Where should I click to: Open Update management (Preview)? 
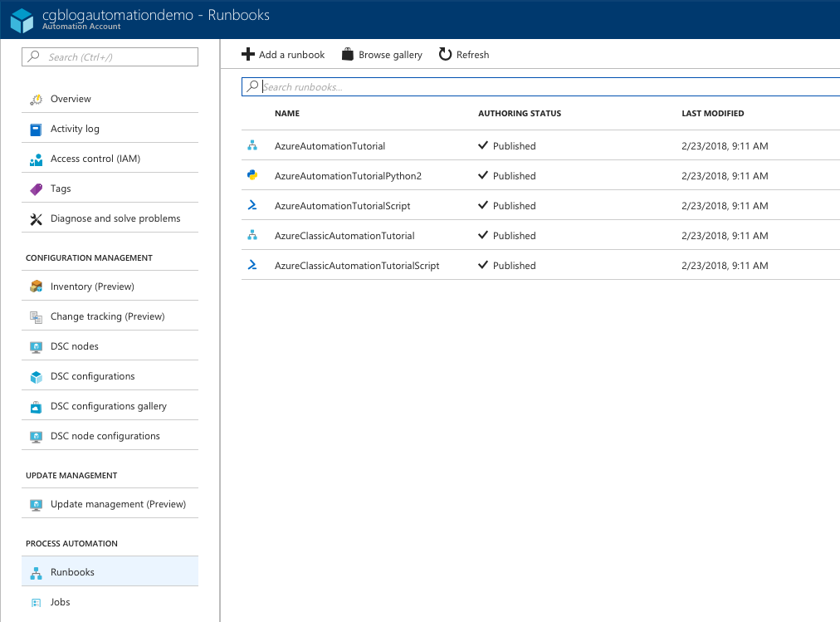(x=110, y=503)
